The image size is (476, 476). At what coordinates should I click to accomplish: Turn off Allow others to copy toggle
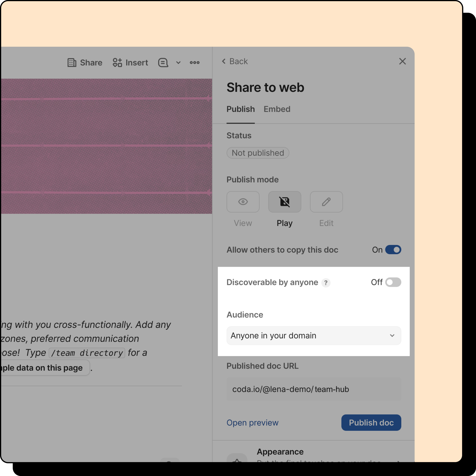pos(393,250)
